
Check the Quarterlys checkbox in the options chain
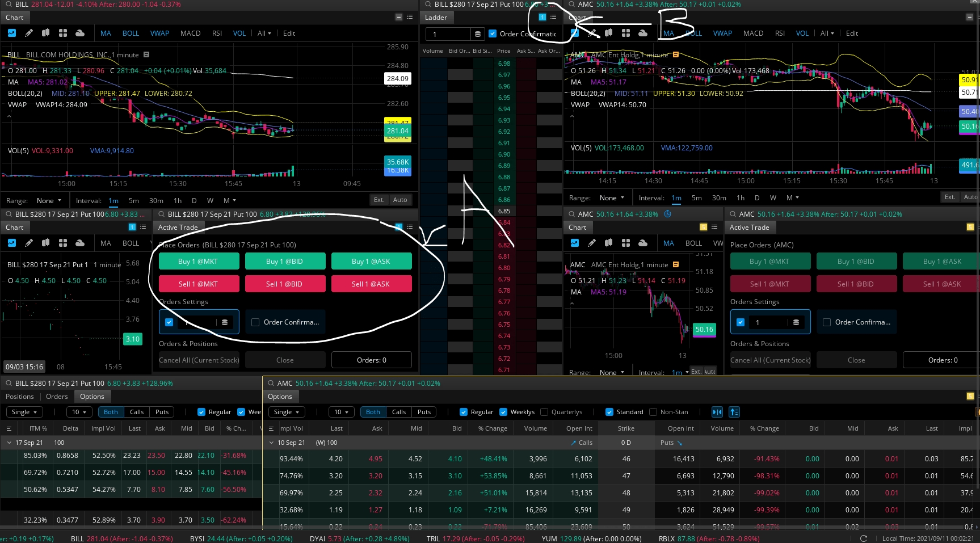coord(545,411)
